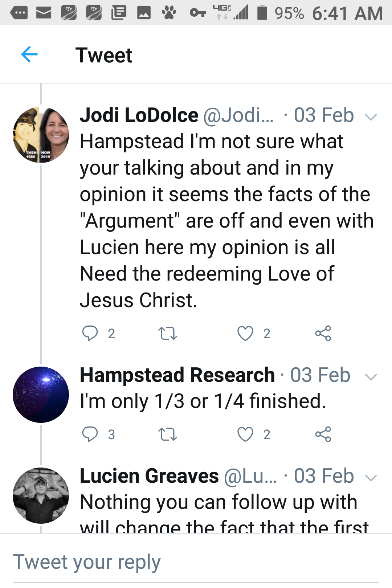392x588 pixels.
Task: Like Jodi LoDolce's tweet
Action: [x=245, y=333]
